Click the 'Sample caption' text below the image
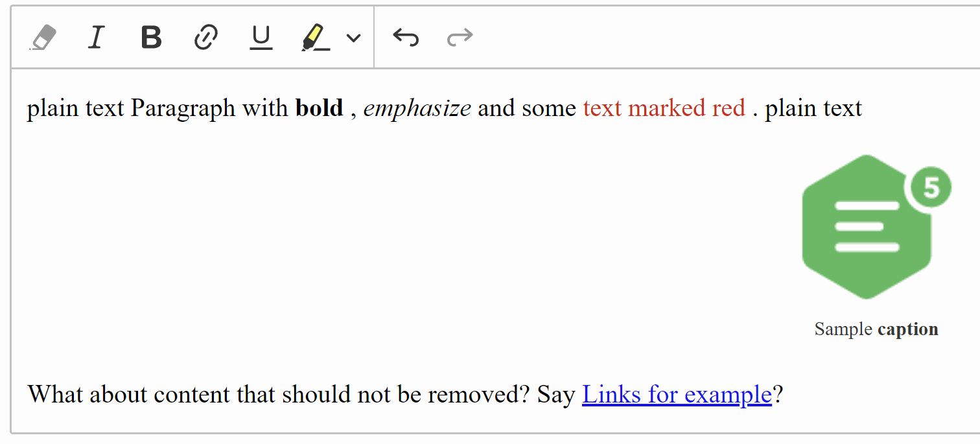 click(876, 329)
